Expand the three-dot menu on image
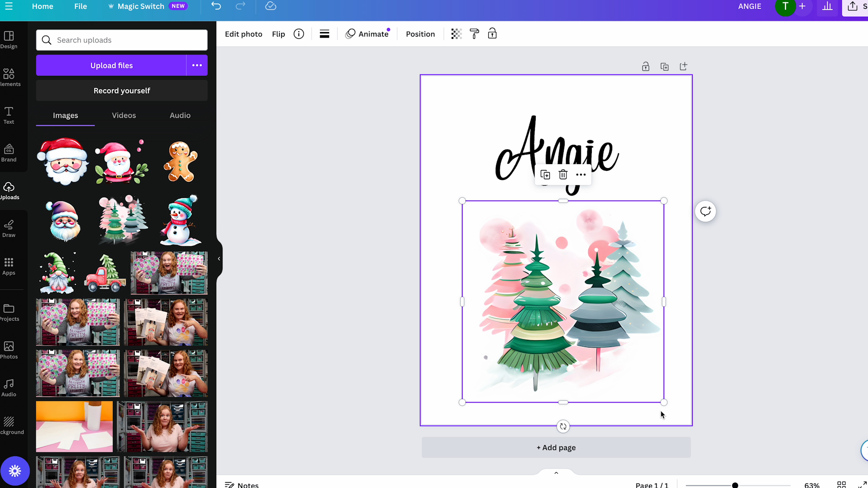Viewport: 868px width, 488px height. (580, 174)
